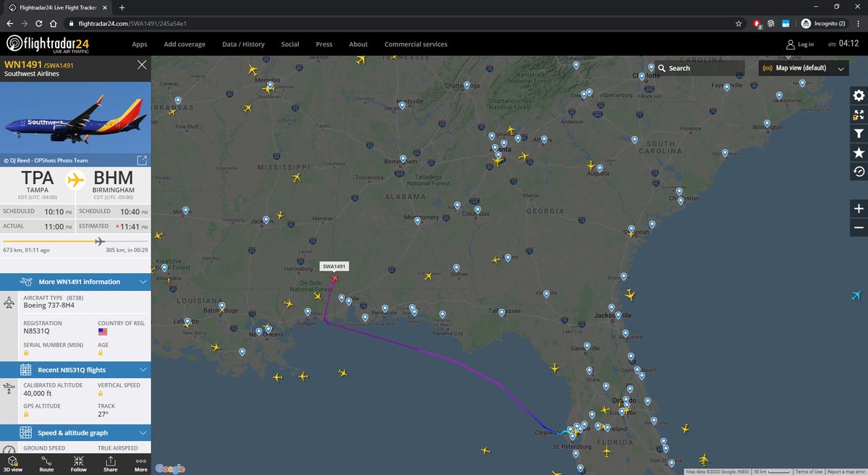Screen dimensions: 868x475
Task: Click the Terms of Use map link
Action: point(807,471)
